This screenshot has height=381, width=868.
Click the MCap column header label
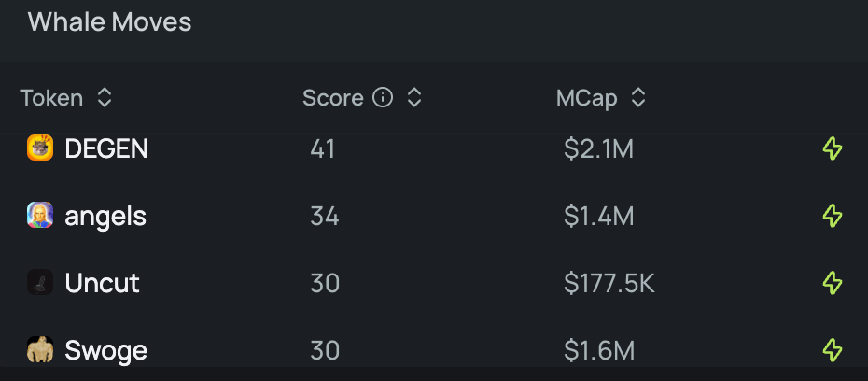[587, 99]
